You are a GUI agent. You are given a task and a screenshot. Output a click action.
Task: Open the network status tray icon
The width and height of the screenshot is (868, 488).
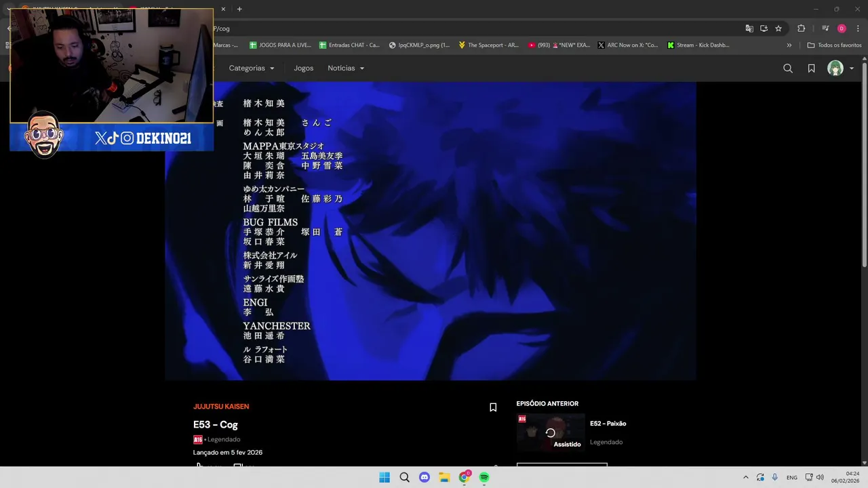[809, 477]
